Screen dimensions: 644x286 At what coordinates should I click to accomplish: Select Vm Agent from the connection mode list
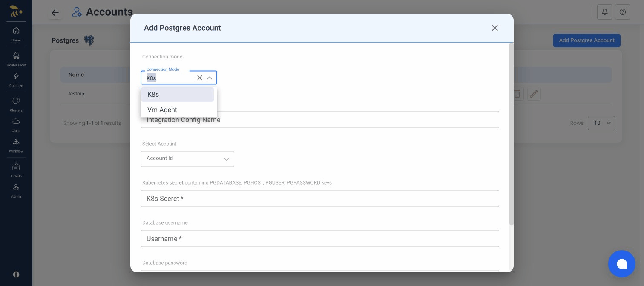click(x=162, y=110)
